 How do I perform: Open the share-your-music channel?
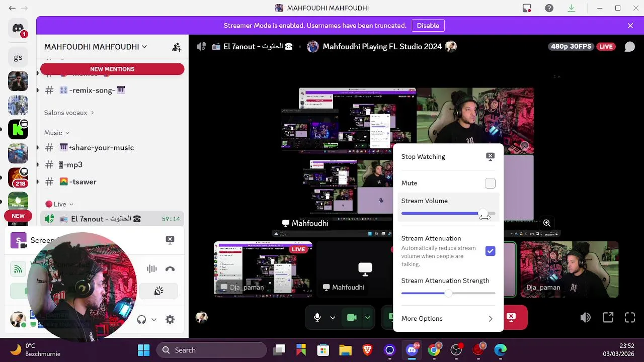(112, 147)
